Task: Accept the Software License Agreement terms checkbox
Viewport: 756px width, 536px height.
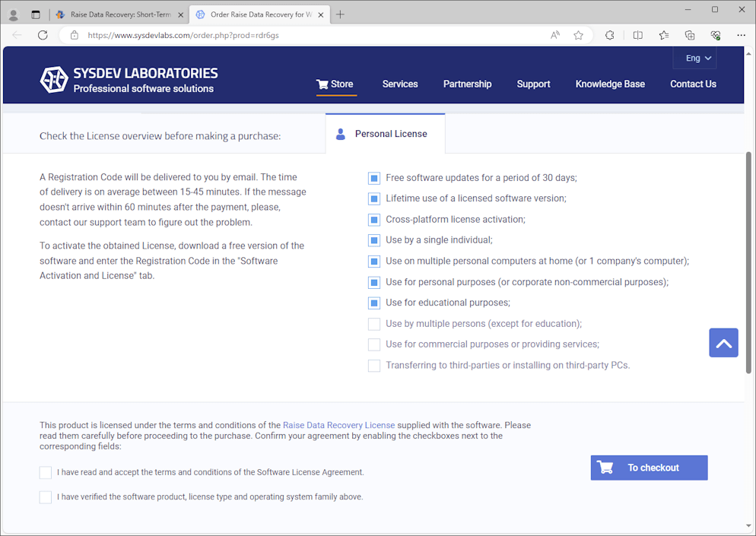Action: [x=46, y=472]
